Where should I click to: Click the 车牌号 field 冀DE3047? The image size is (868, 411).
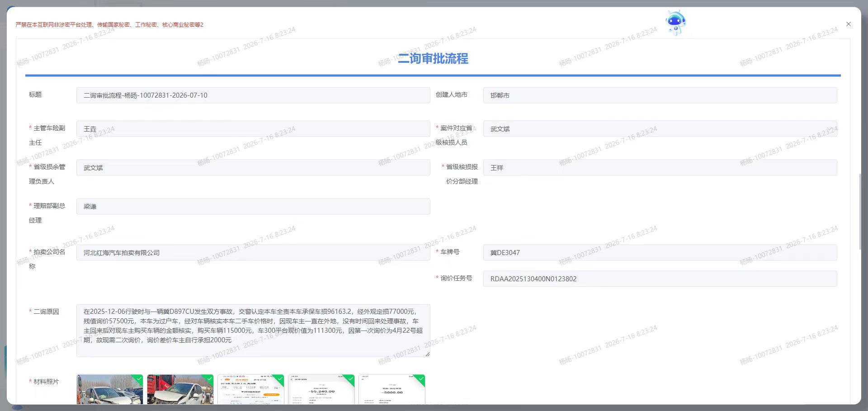coord(660,253)
